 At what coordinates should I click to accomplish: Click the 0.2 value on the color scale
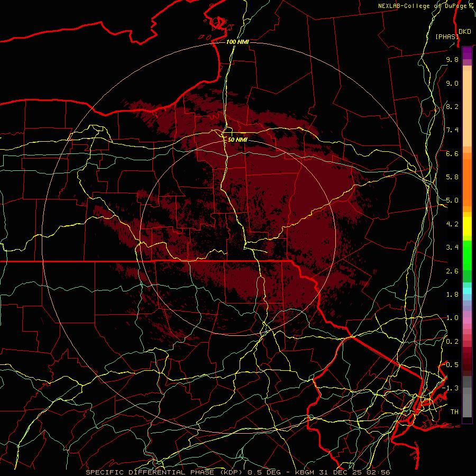(452, 342)
